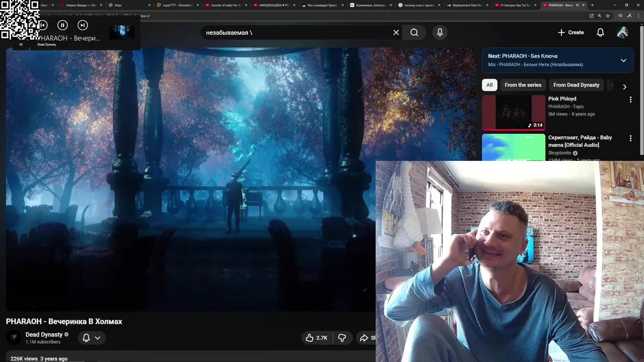Open Dead Dynasty channel avatar
The height and width of the screenshot is (362, 644).
(x=14, y=337)
